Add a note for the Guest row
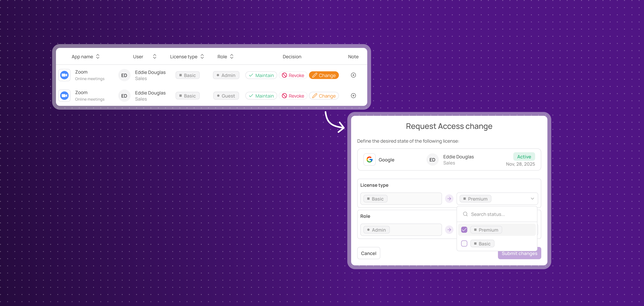This screenshot has width=644, height=306. point(353,95)
